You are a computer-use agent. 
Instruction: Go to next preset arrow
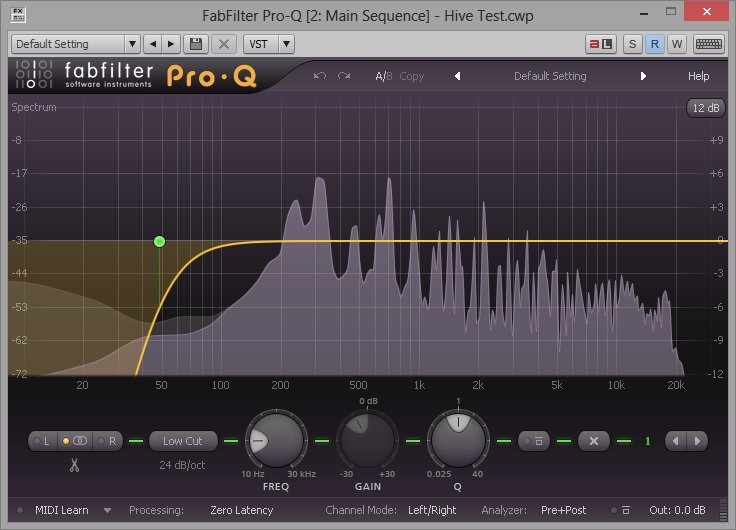coord(643,76)
